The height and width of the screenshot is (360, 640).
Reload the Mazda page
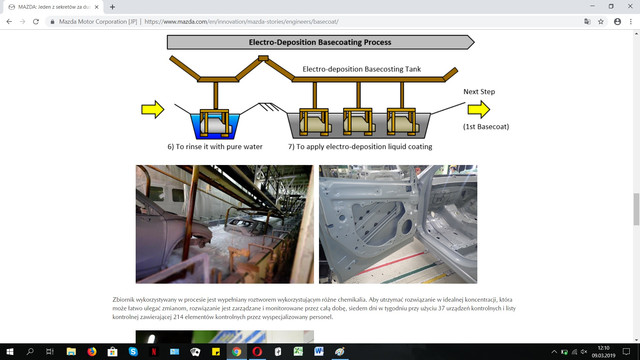[36, 22]
